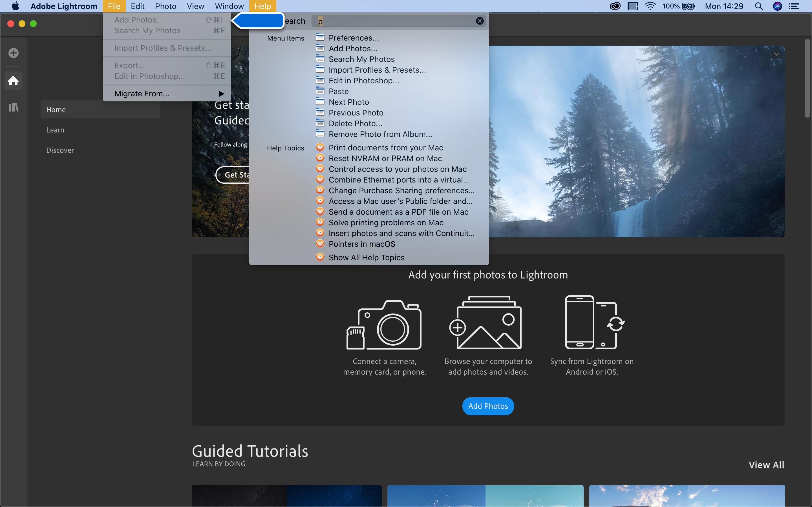Open Siri from the menu bar

pyautogui.click(x=777, y=6)
